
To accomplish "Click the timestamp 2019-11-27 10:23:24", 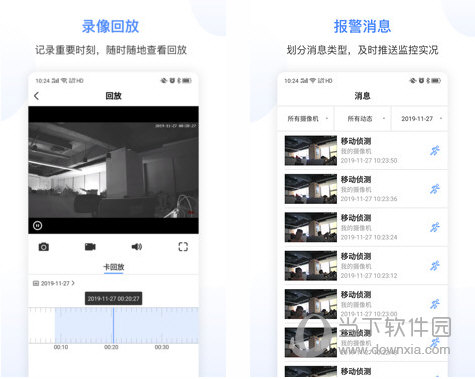I will [369, 237].
